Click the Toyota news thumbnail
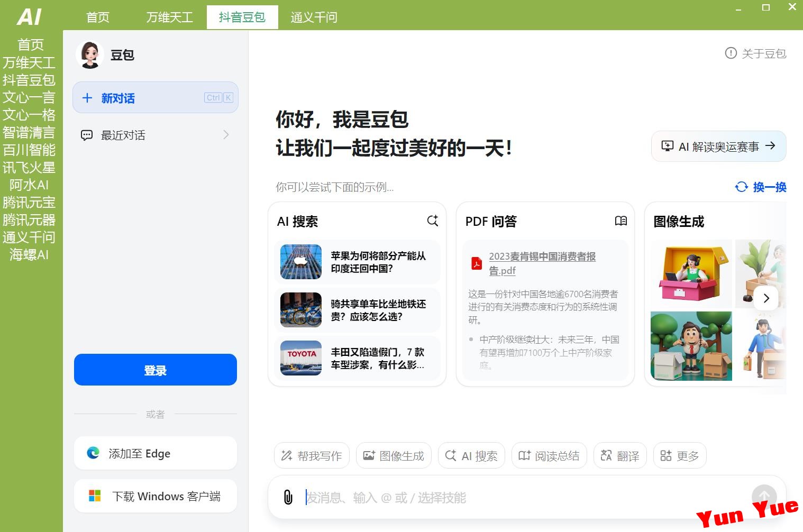Screen dimensions: 803x532 point(301,358)
